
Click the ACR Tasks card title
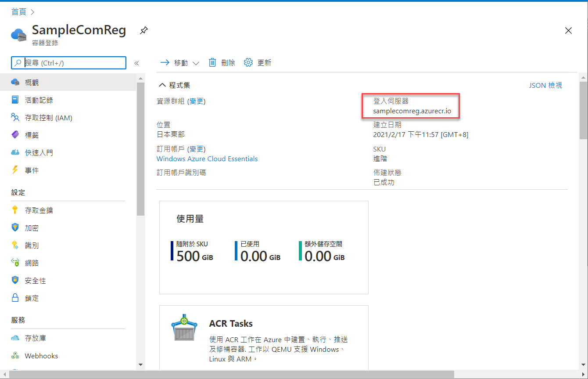click(x=231, y=323)
